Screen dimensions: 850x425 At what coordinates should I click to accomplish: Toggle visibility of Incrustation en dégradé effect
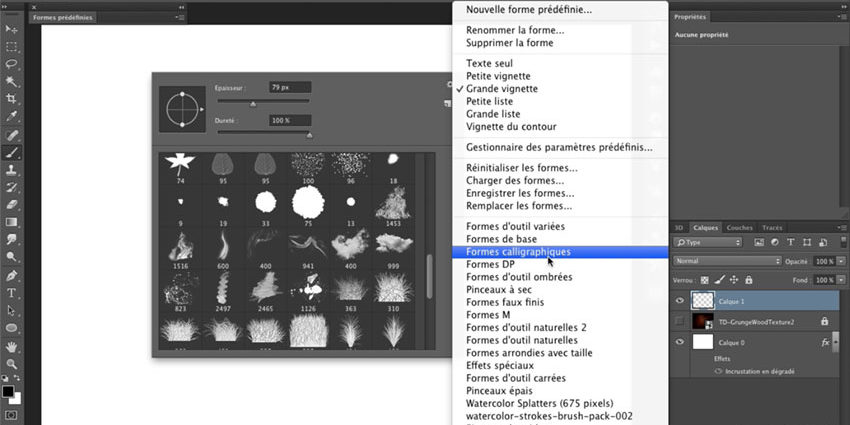point(717,371)
